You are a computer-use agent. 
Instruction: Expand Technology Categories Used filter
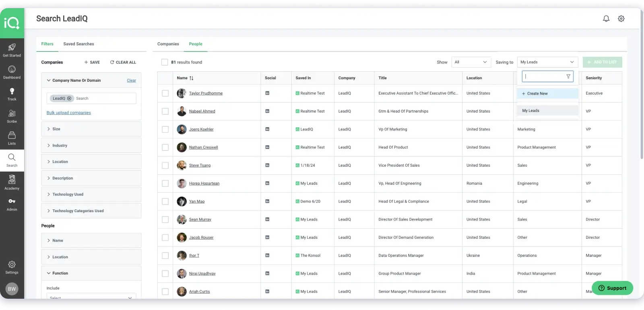(x=91, y=211)
